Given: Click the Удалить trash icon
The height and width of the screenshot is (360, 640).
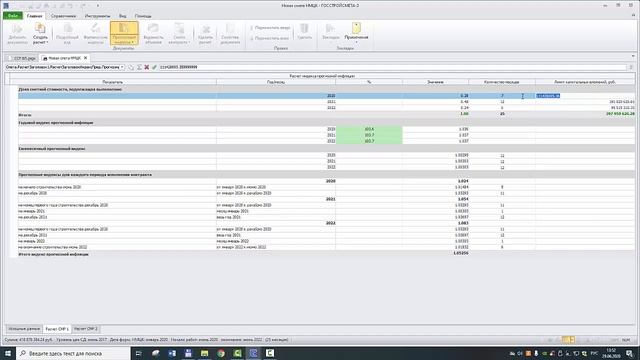Looking at the screenshot, I should [304, 31].
